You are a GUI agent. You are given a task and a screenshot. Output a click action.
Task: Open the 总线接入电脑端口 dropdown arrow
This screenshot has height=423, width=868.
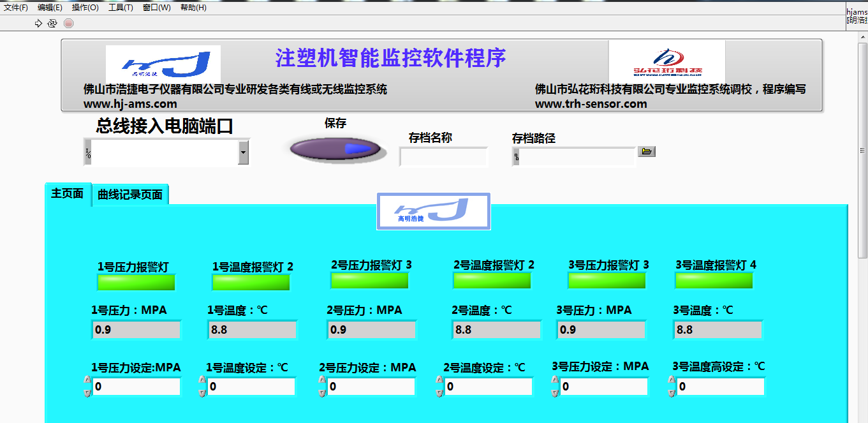pyautogui.click(x=243, y=152)
